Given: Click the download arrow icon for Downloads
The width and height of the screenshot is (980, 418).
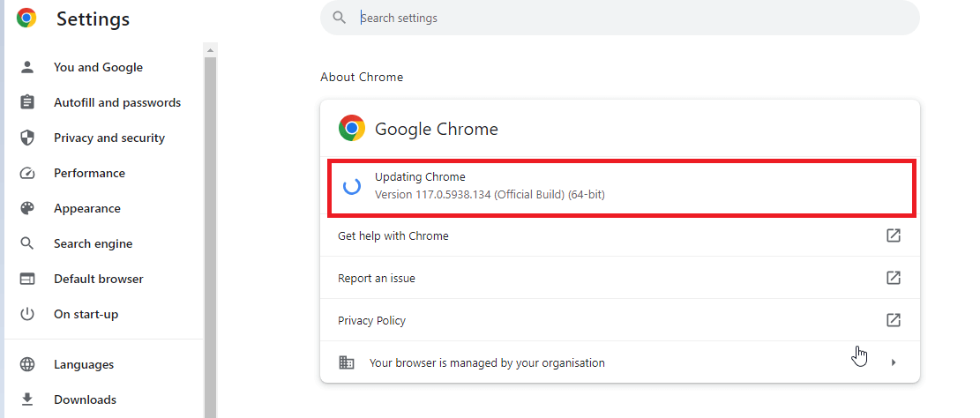Looking at the screenshot, I should pos(26,399).
